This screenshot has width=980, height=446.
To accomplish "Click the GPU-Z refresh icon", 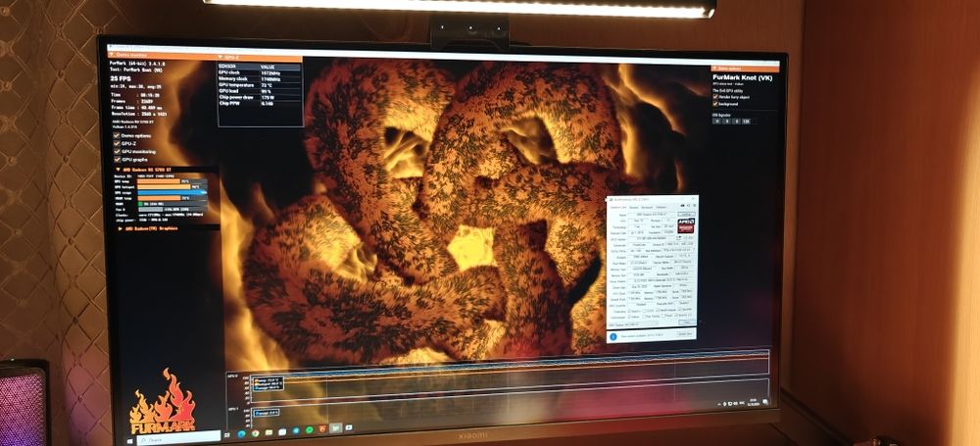I will point(688,206).
